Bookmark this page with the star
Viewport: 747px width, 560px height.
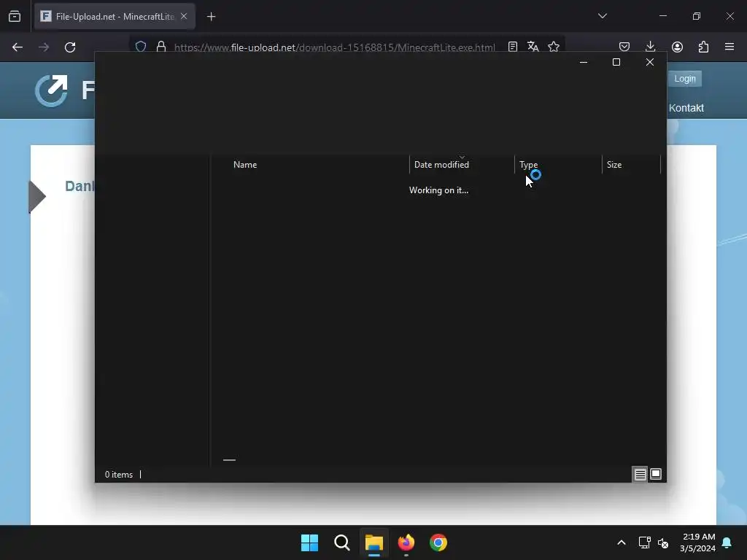[x=554, y=47]
